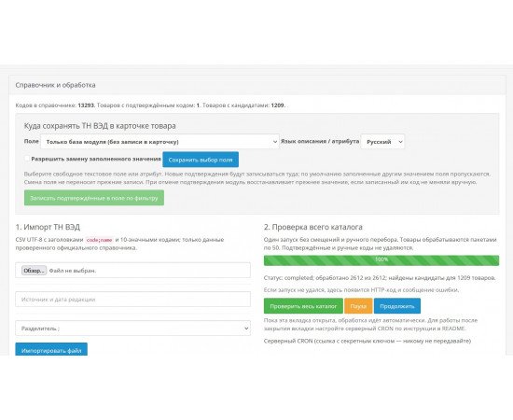Click 'Импортировать файл' button

tap(51, 350)
